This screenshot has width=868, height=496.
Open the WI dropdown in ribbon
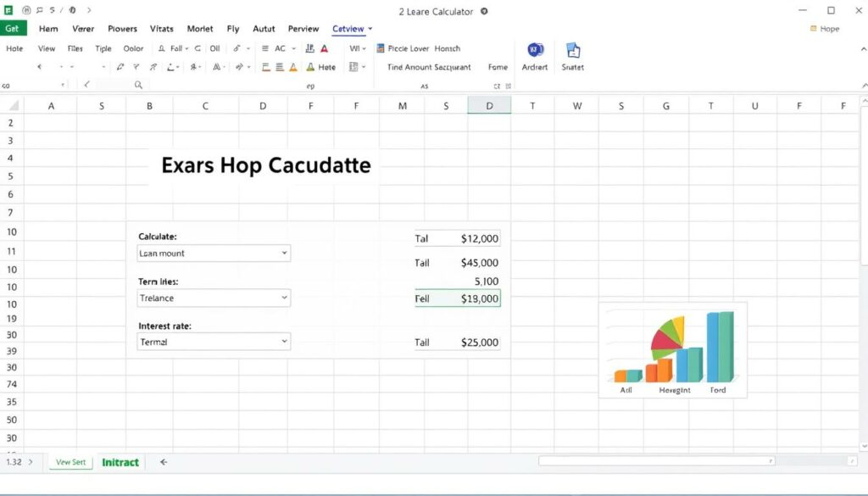[358, 48]
